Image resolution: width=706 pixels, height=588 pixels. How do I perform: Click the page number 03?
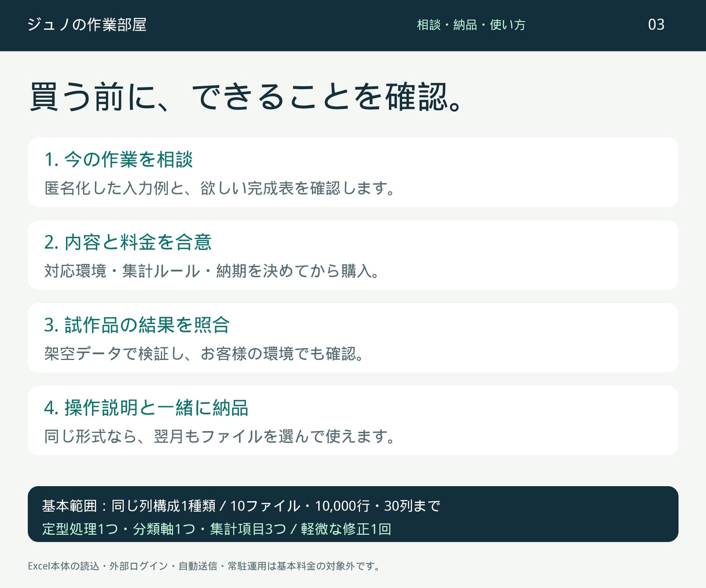click(x=656, y=24)
